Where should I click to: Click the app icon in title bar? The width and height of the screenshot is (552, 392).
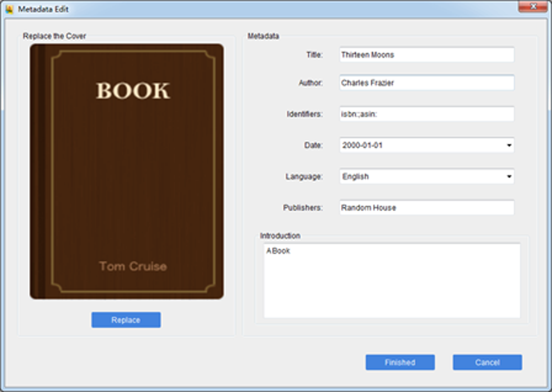(10, 9)
